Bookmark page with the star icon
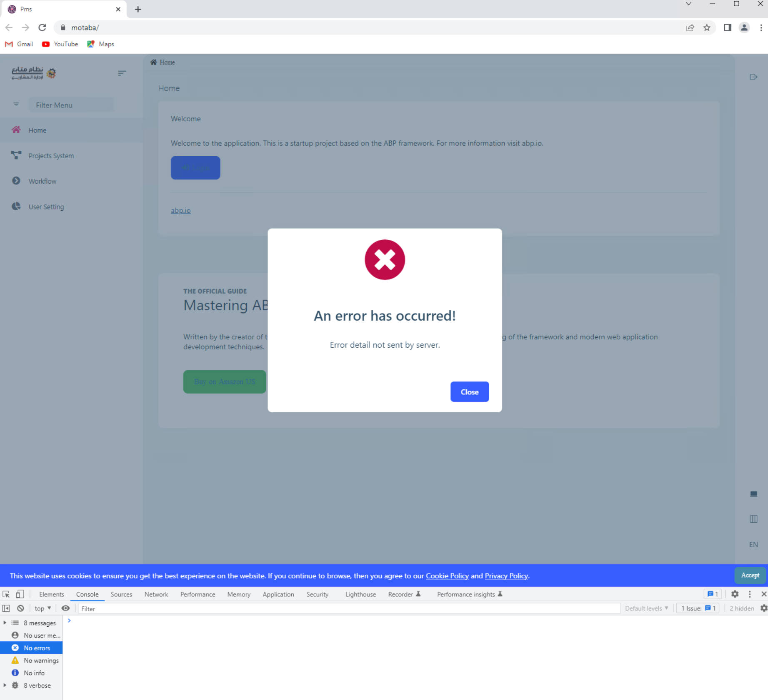Image resolution: width=768 pixels, height=700 pixels. [707, 27]
